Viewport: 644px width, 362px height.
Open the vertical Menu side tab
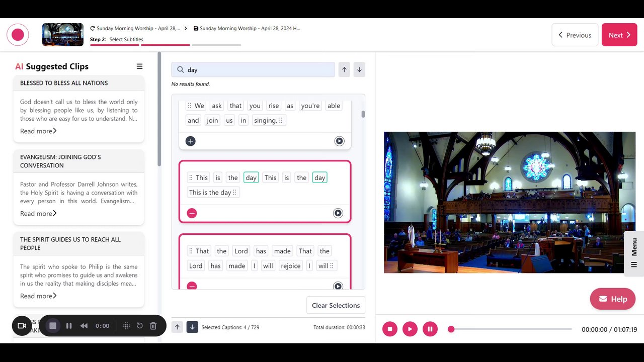coord(634,253)
